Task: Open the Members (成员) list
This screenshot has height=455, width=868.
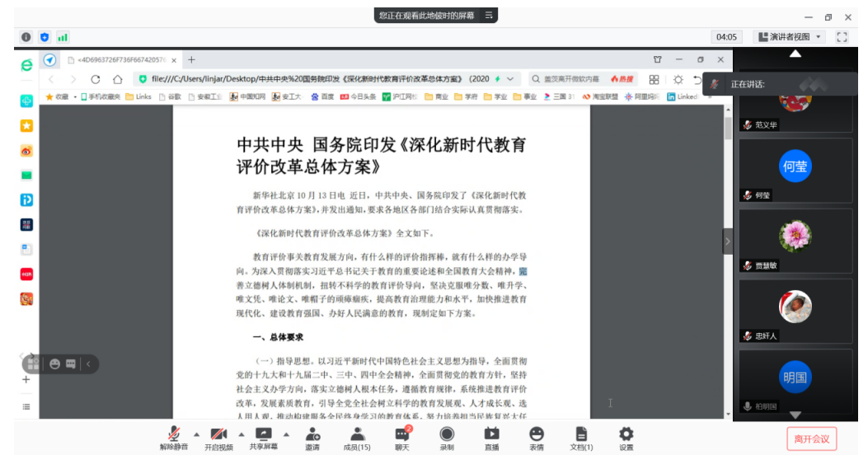Action: tap(357, 439)
